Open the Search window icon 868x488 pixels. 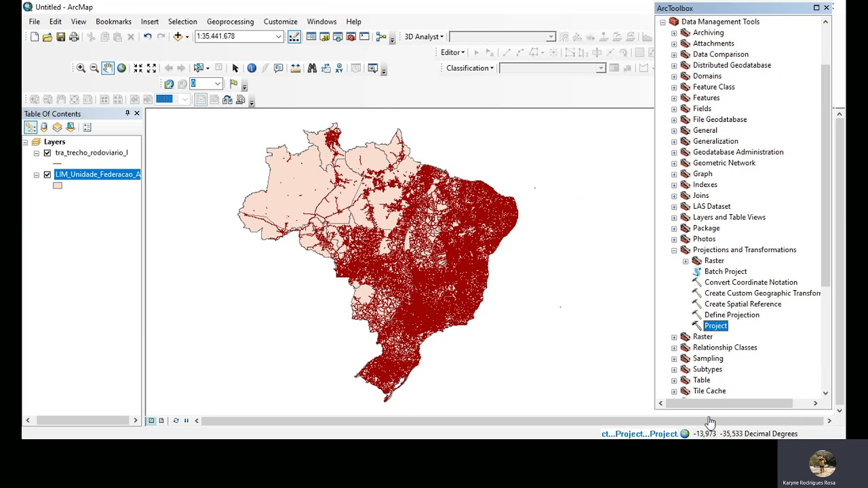pos(338,37)
